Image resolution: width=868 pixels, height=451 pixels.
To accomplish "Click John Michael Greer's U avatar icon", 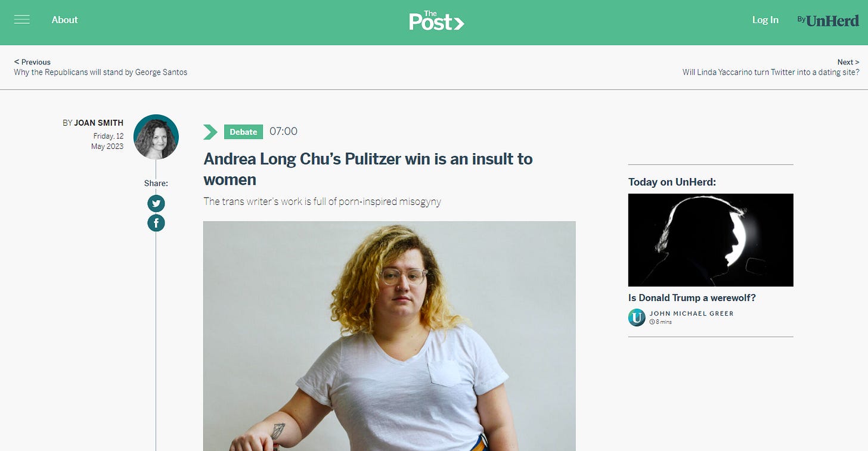I will click(637, 318).
